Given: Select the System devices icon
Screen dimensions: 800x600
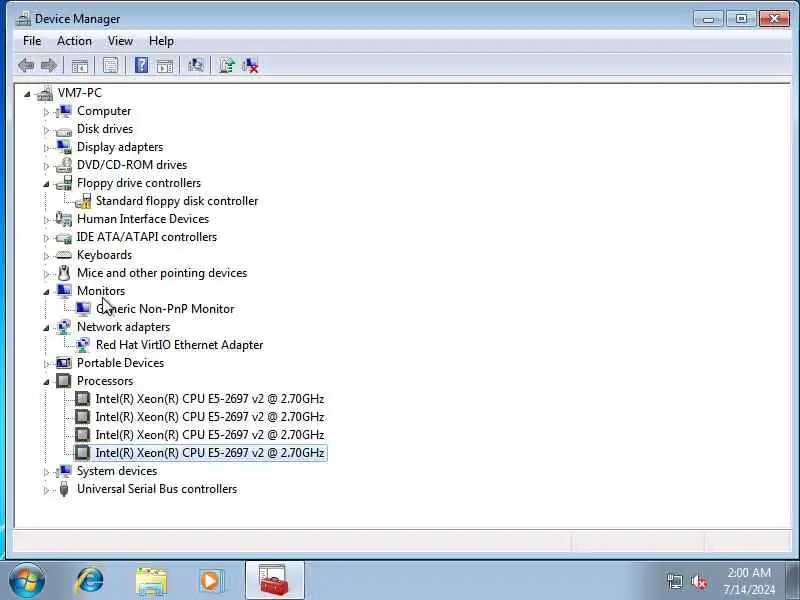Looking at the screenshot, I should 64,471.
